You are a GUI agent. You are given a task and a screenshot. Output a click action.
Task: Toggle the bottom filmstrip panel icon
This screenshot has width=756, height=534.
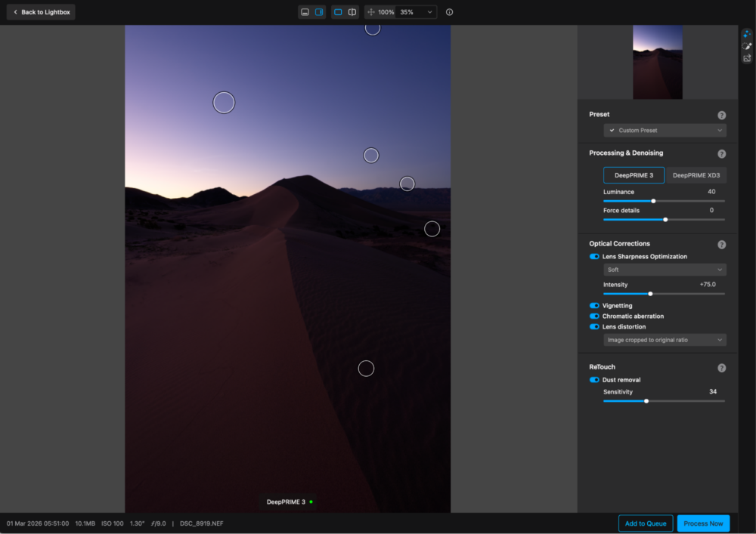coord(305,12)
